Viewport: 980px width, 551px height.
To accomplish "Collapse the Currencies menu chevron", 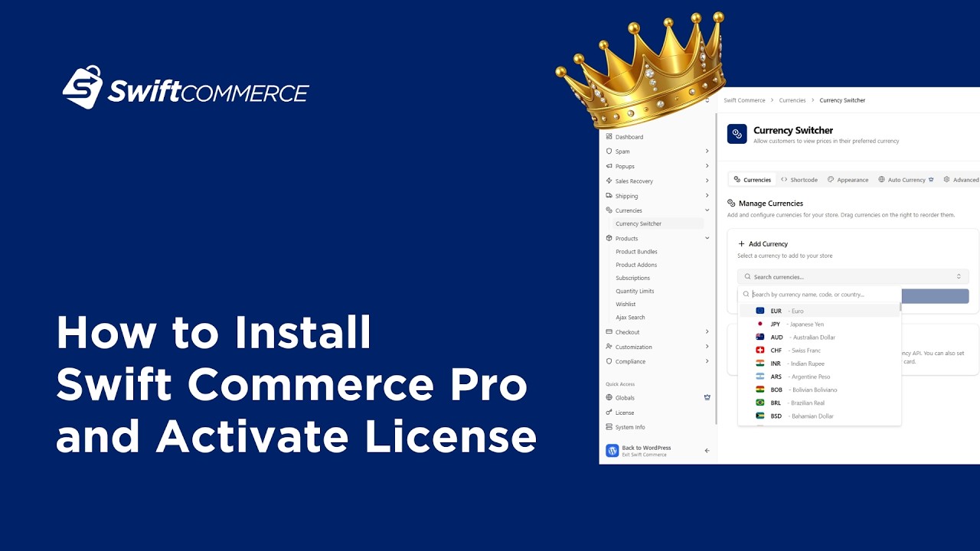I will coord(707,210).
